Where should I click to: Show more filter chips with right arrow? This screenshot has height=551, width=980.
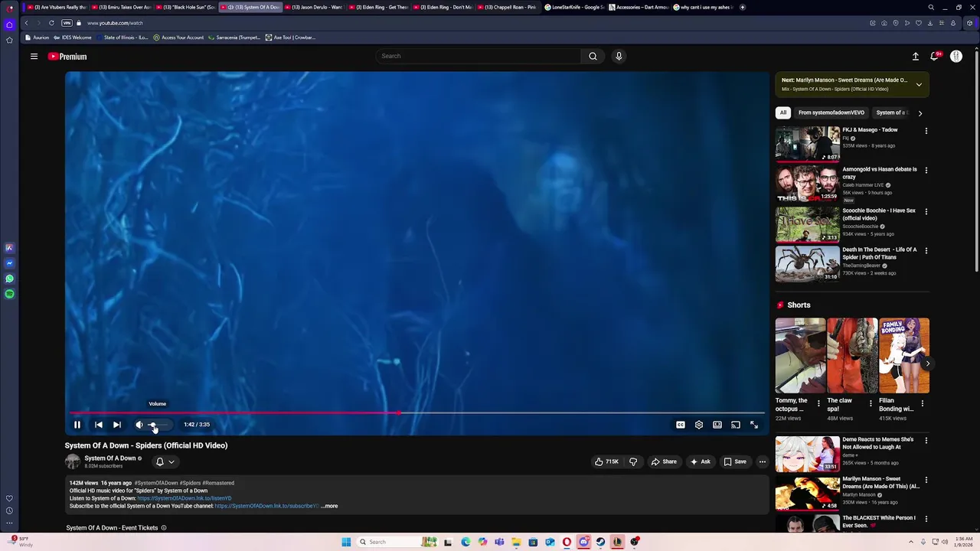(920, 113)
